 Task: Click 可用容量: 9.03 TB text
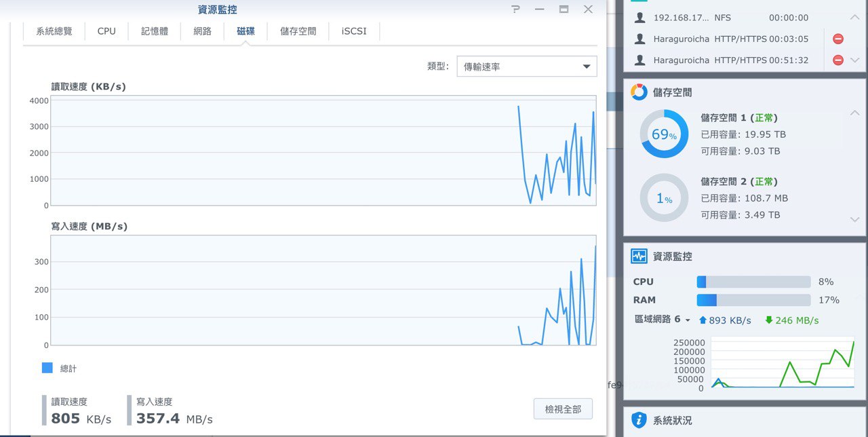click(x=741, y=151)
